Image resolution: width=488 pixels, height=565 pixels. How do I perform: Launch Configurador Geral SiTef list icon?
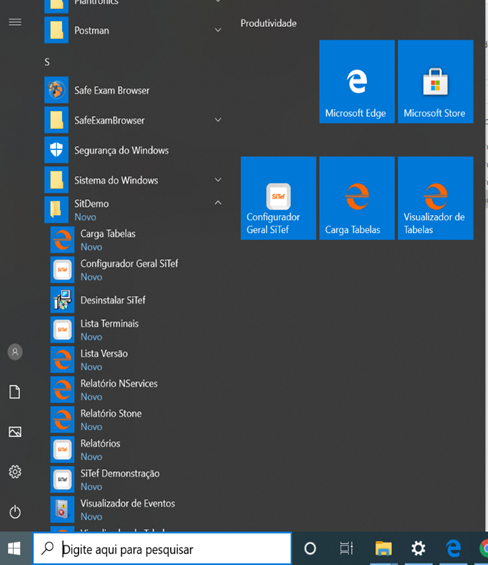62,270
